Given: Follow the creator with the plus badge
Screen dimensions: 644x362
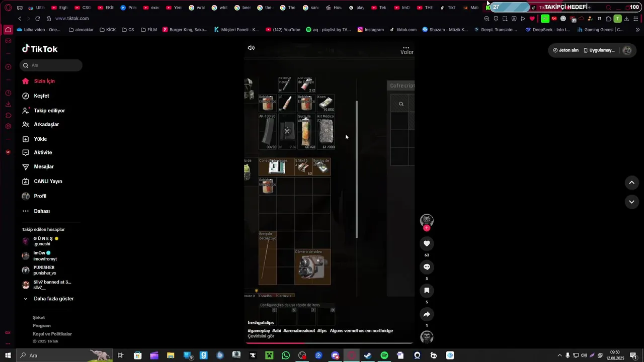Looking at the screenshot, I should pyautogui.click(x=427, y=228).
